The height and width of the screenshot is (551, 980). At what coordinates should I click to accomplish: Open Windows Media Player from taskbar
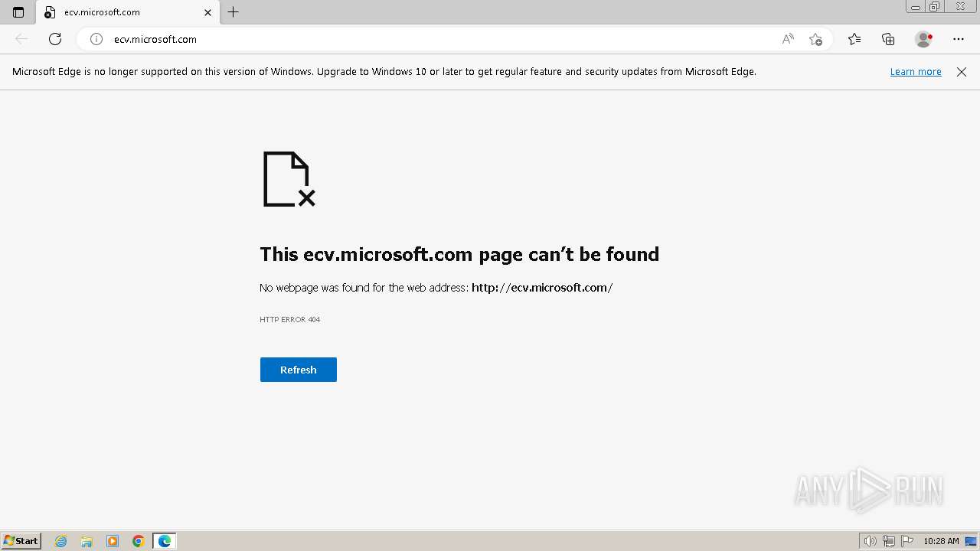click(113, 541)
